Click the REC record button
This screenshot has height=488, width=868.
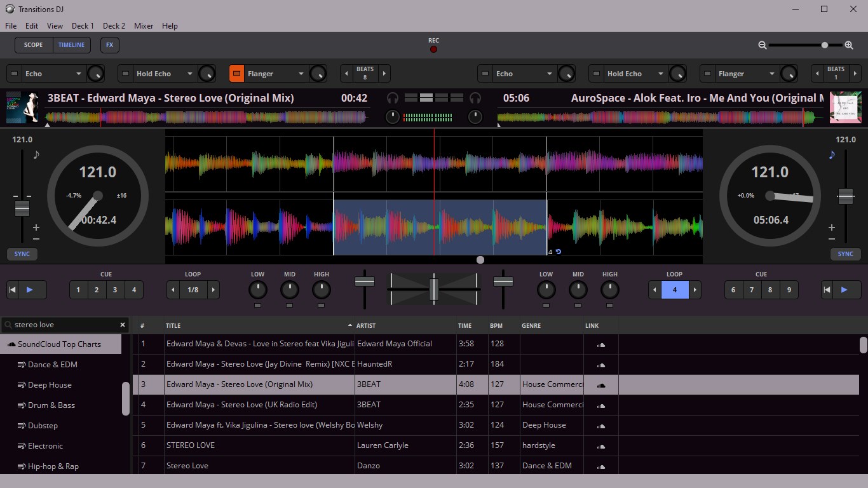point(433,48)
